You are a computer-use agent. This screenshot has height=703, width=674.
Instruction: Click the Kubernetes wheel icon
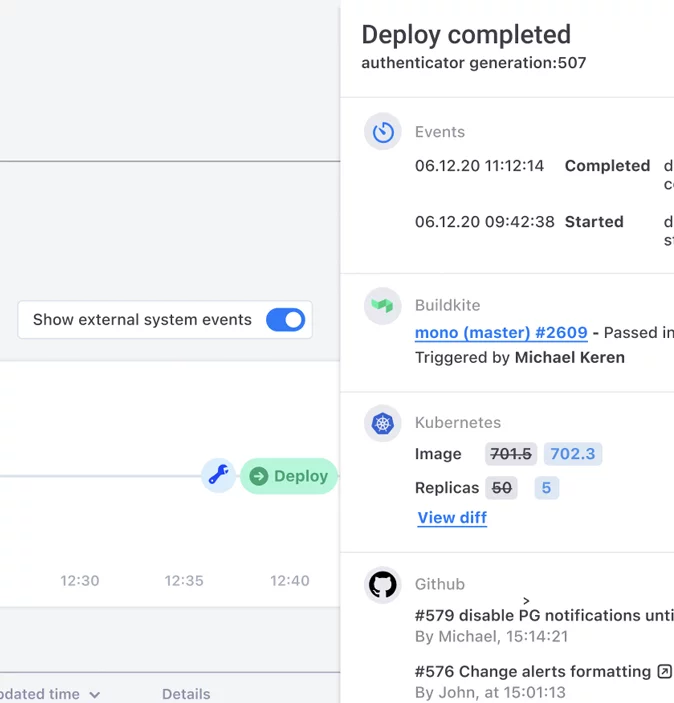383,423
